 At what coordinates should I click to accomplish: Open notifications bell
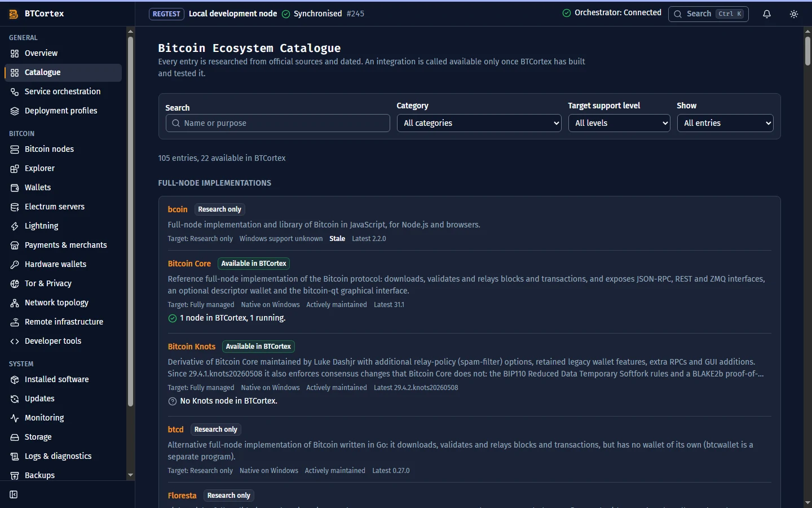767,14
